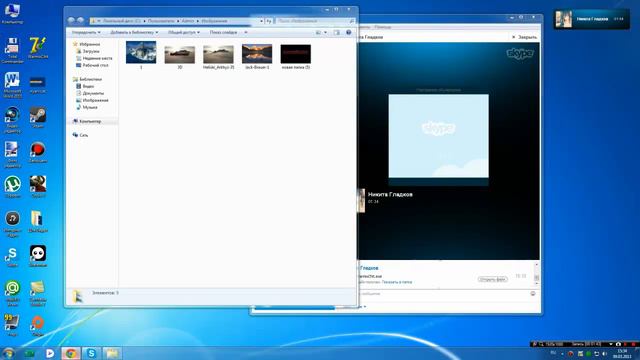Open the Bandicam desktop icon
The image size is (640, 360).
(x=38, y=152)
